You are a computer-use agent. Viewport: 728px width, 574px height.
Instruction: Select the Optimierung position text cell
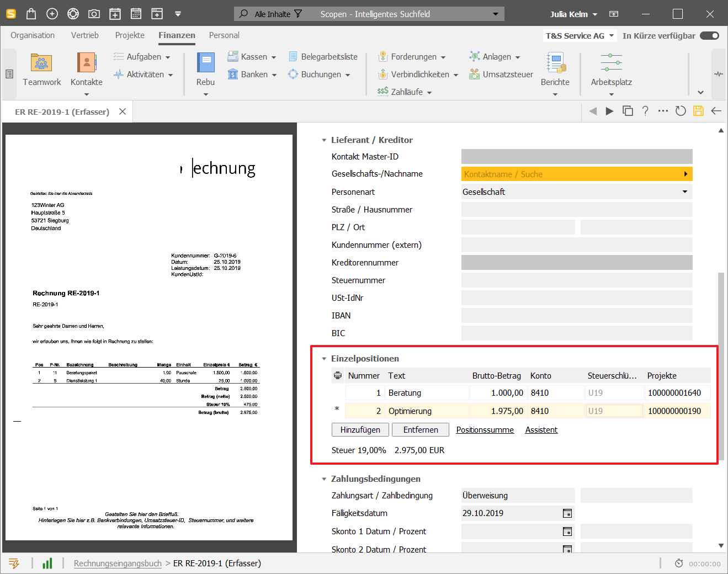click(x=427, y=411)
